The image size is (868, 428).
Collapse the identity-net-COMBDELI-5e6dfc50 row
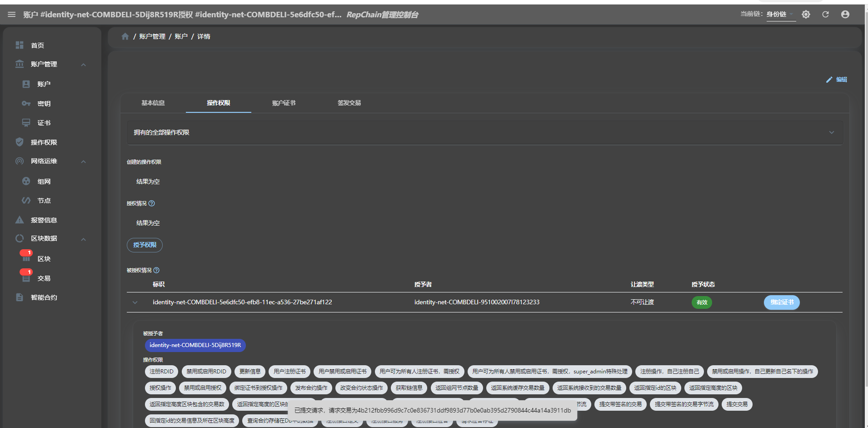tap(135, 302)
